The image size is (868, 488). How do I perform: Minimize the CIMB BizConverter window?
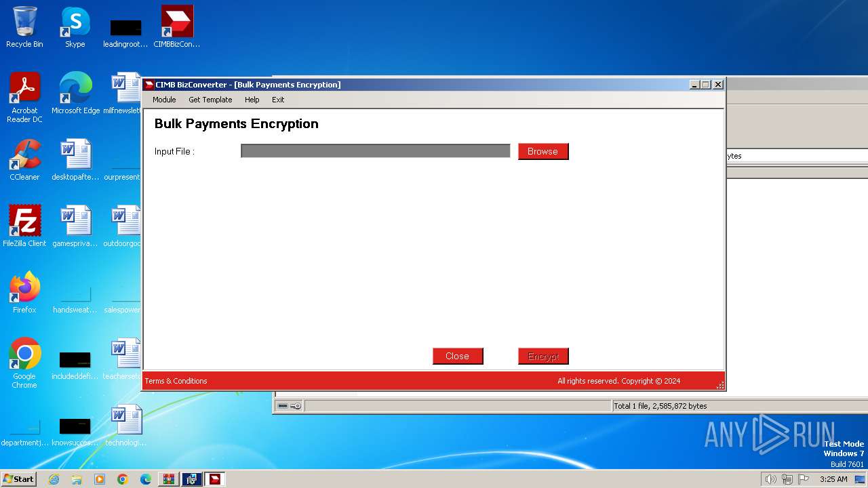[694, 85]
